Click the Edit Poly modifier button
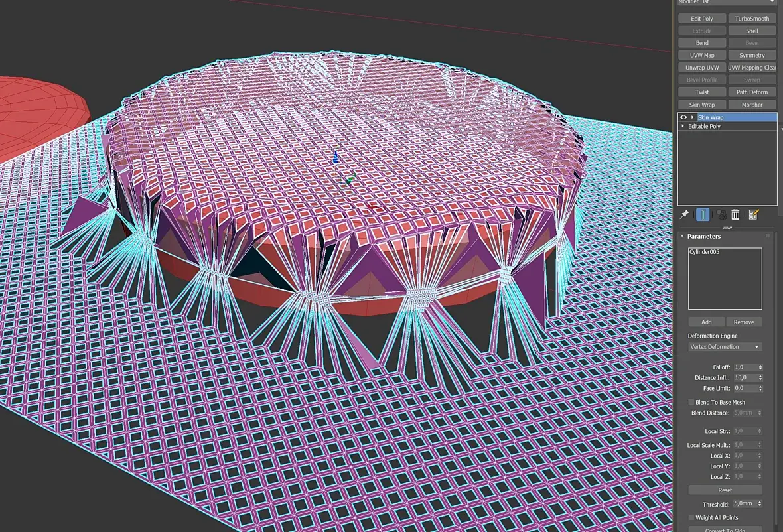783x532 pixels. (x=701, y=19)
